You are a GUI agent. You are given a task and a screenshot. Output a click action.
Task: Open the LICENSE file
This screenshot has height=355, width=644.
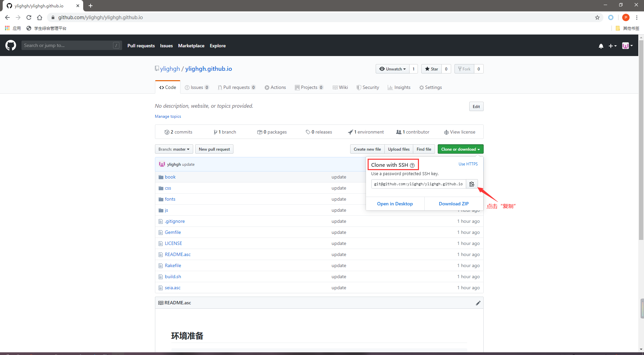coord(173,243)
